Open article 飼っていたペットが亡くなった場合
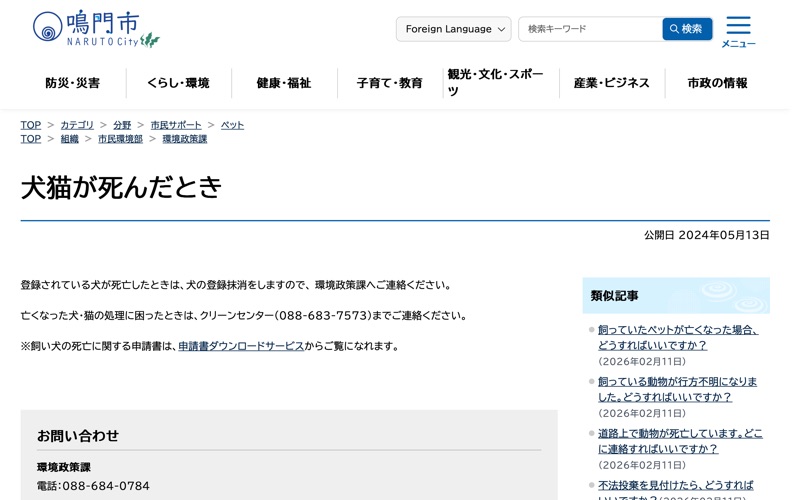 678,338
